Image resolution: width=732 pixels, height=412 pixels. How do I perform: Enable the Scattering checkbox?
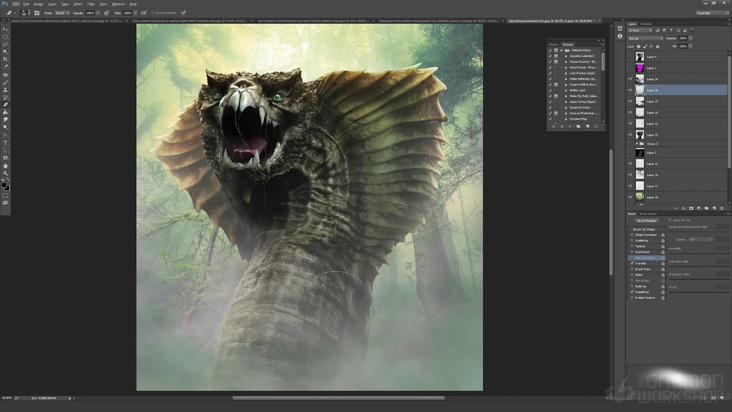(x=632, y=240)
